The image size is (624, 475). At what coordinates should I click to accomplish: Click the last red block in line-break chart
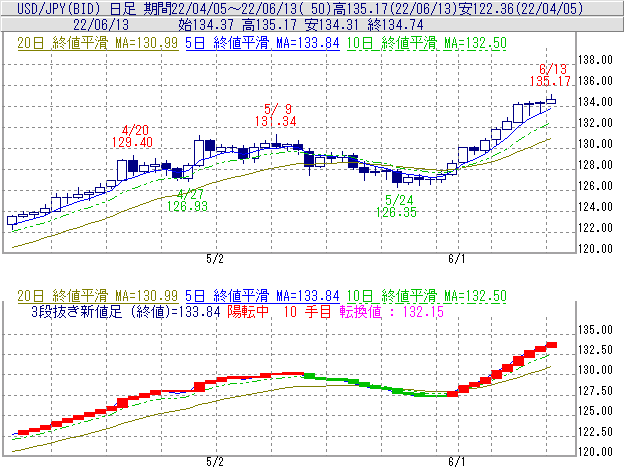[x=552, y=345]
